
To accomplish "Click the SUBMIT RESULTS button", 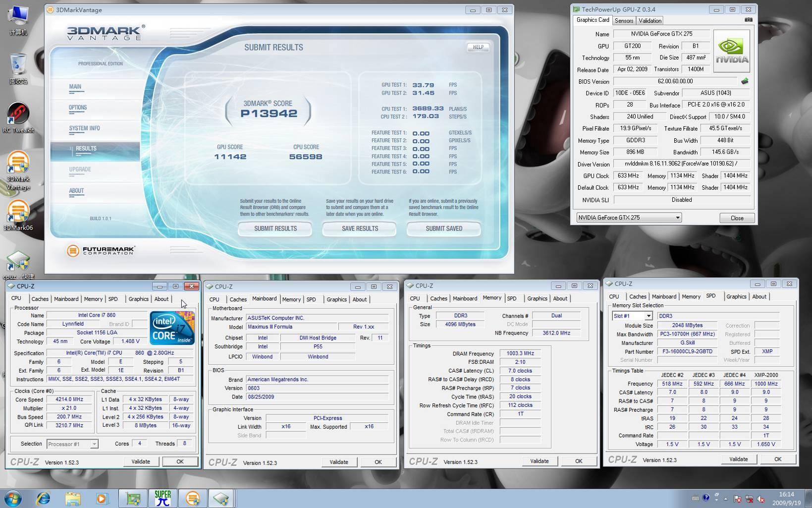I will pyautogui.click(x=275, y=228).
